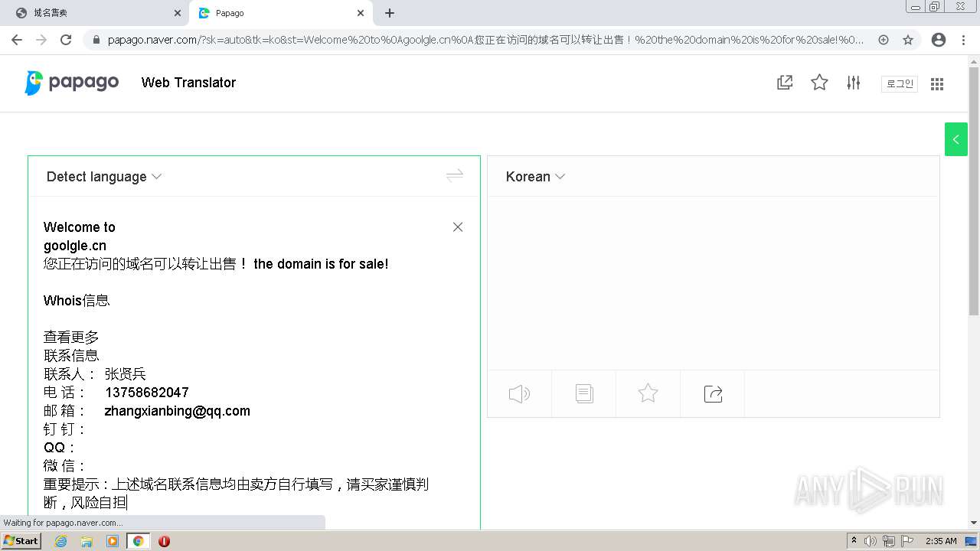
Task: Open system volume tray icon
Action: click(871, 541)
